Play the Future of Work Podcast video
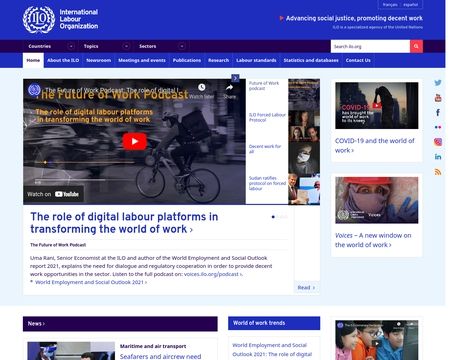The image size is (450, 360). point(134,141)
